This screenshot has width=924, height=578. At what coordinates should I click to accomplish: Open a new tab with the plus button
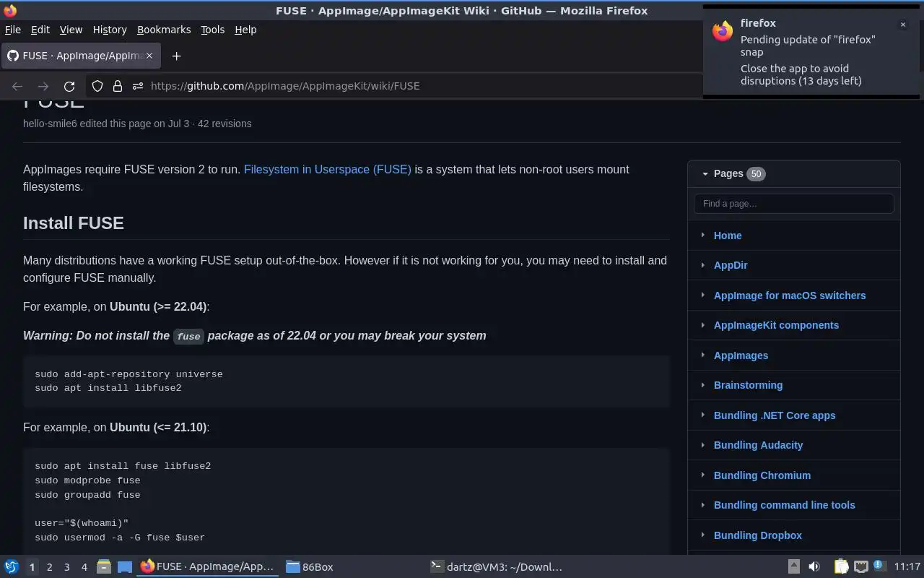click(176, 56)
